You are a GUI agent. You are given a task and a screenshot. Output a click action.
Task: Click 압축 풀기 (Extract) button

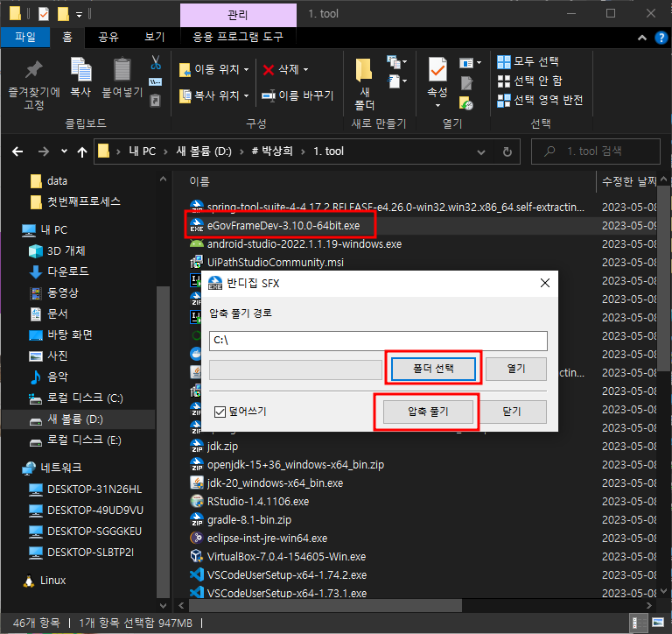tap(428, 412)
